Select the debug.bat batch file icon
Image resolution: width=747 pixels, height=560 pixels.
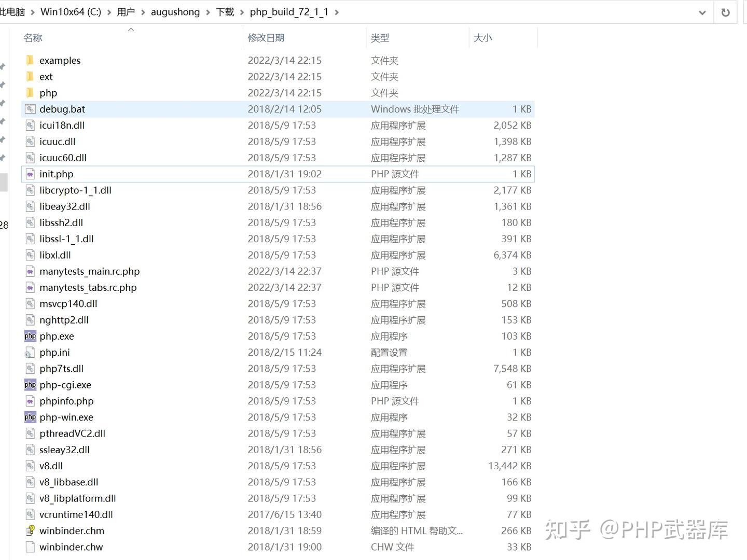click(30, 109)
